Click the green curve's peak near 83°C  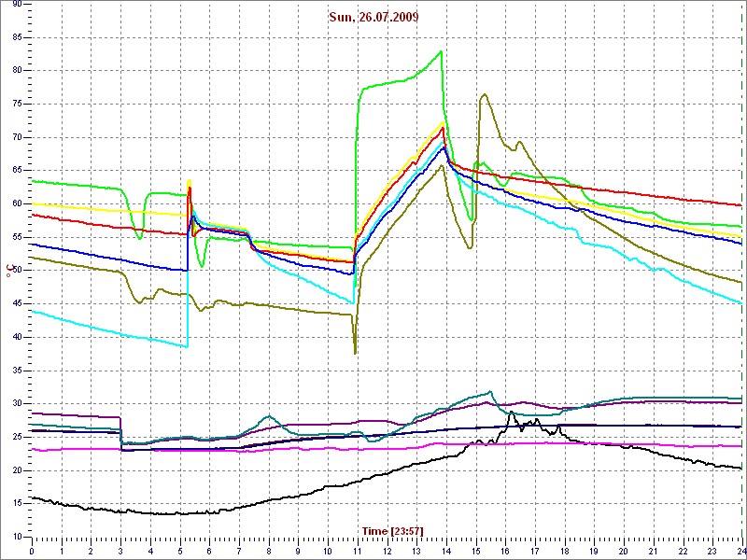click(x=441, y=51)
